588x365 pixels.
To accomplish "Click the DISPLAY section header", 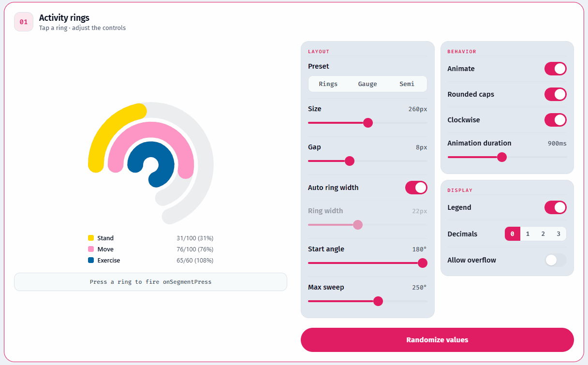I will (x=460, y=190).
